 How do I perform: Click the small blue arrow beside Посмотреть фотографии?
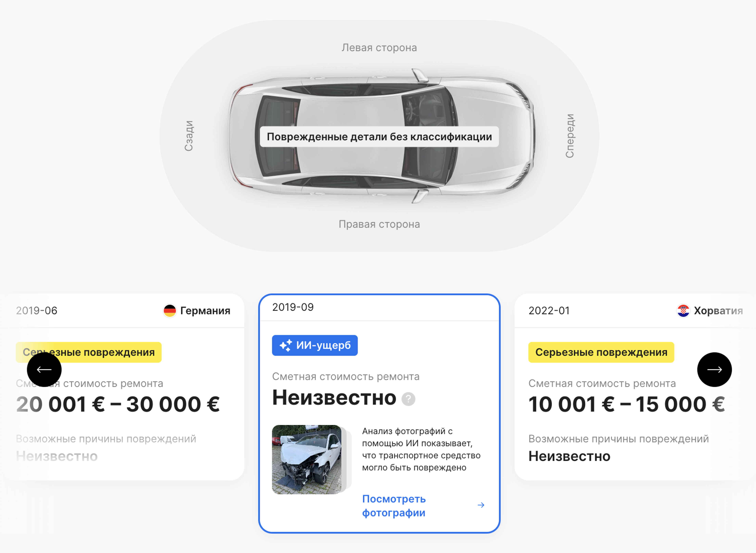point(481,505)
